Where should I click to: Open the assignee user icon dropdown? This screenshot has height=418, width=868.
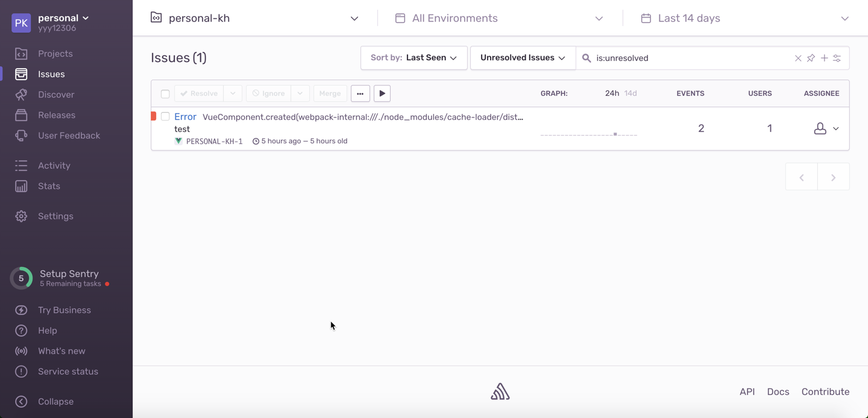(826, 128)
